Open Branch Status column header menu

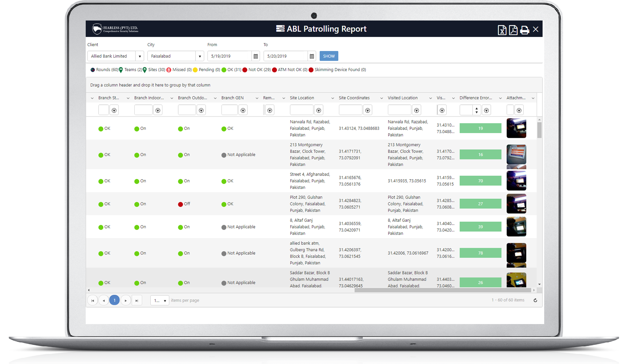(x=128, y=98)
